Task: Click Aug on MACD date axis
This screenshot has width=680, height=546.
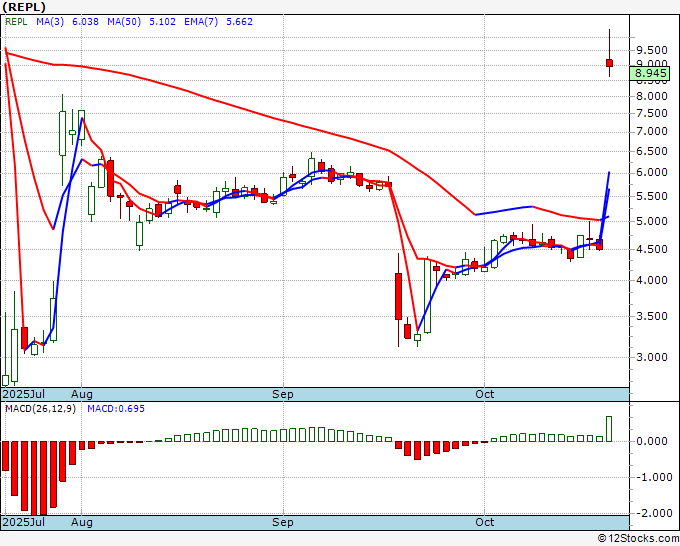Action: tap(82, 522)
